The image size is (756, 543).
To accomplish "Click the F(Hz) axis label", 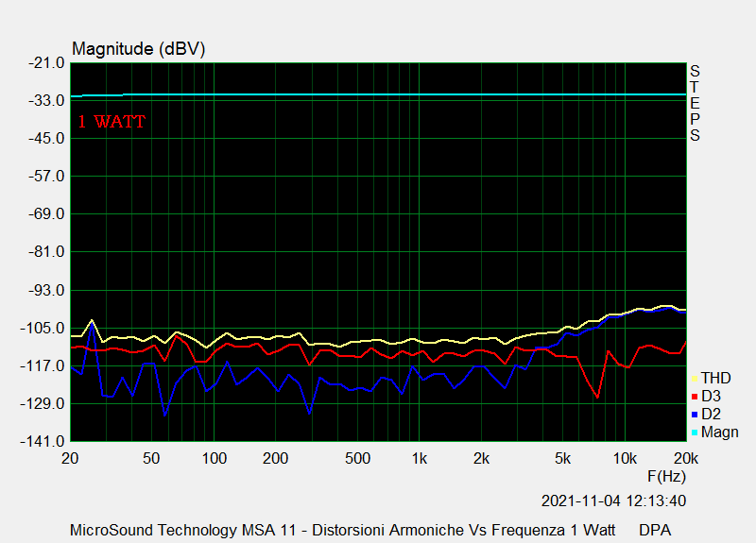I will [666, 477].
